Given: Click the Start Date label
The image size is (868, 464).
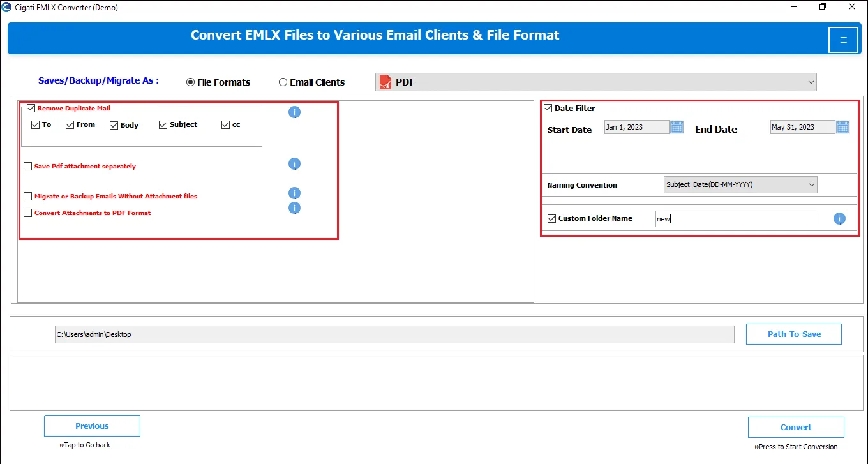Looking at the screenshot, I should (x=569, y=130).
